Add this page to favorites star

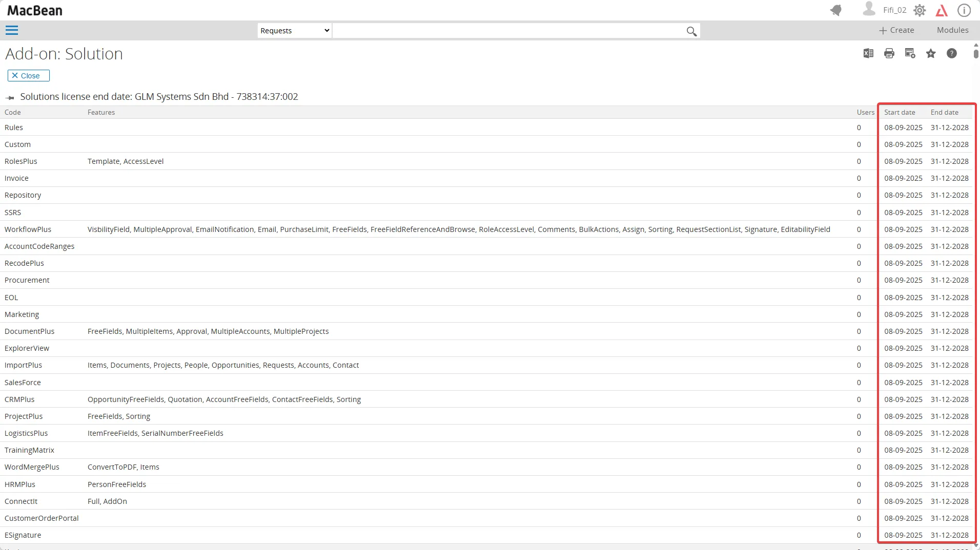[931, 53]
